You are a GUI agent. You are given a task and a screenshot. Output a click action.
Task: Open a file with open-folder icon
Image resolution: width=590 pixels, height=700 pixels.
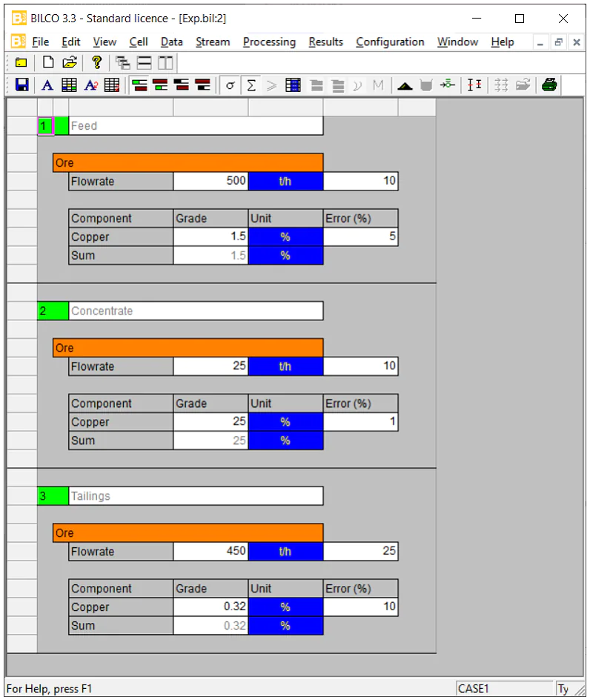70,62
